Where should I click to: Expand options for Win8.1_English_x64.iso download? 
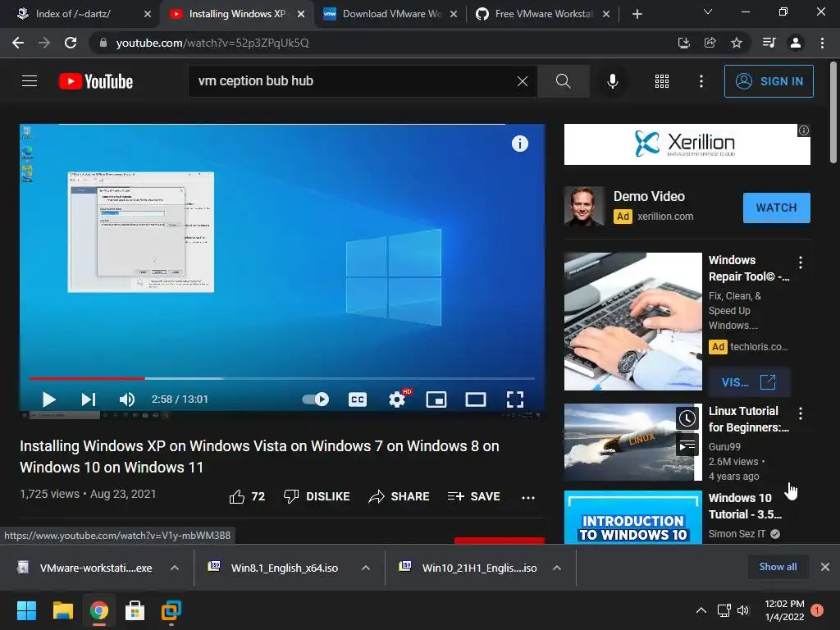(366, 568)
